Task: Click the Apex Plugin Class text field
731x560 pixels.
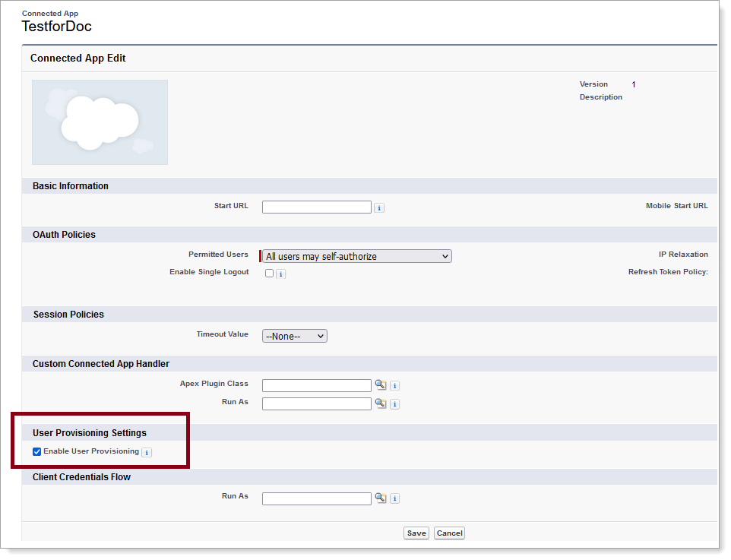Action: pos(316,385)
